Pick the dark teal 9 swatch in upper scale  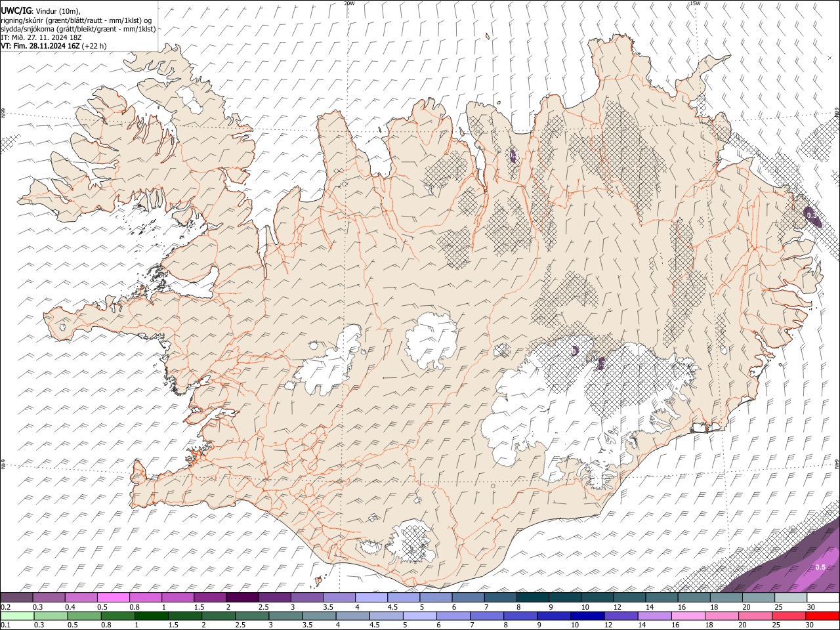[565, 598]
